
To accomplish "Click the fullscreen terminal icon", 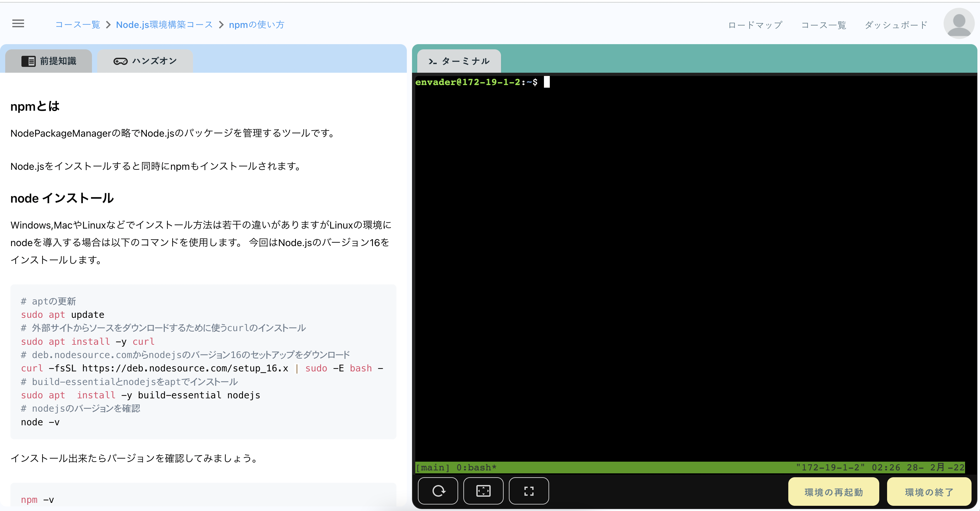I will 528,491.
